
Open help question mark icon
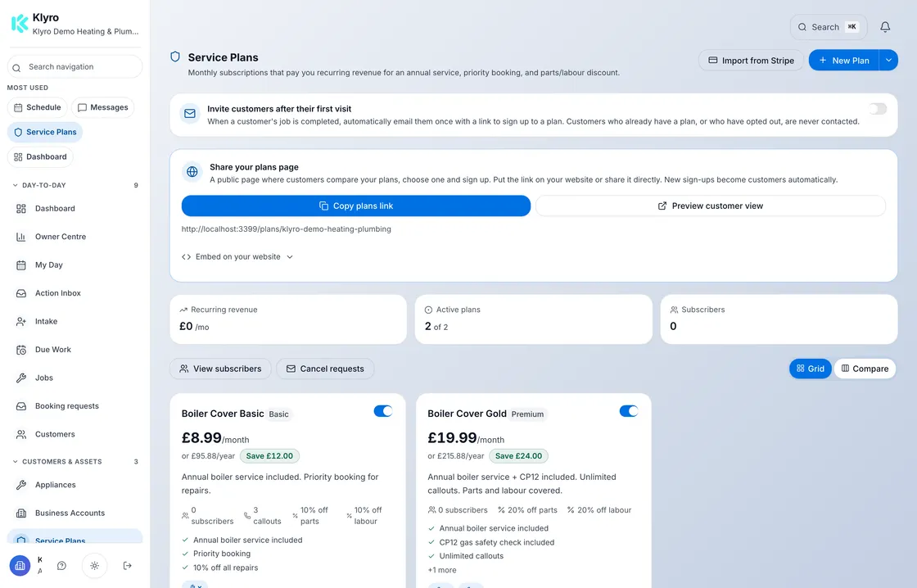(x=62, y=566)
